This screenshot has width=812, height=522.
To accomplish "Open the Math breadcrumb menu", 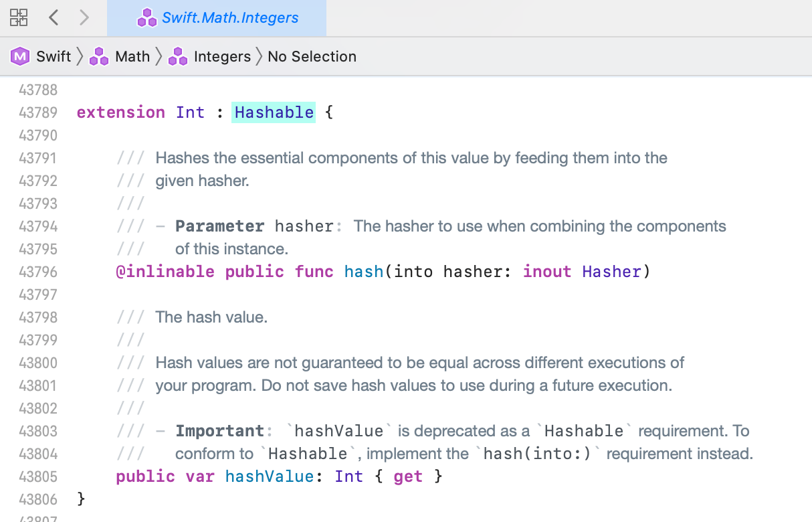I will (132, 57).
